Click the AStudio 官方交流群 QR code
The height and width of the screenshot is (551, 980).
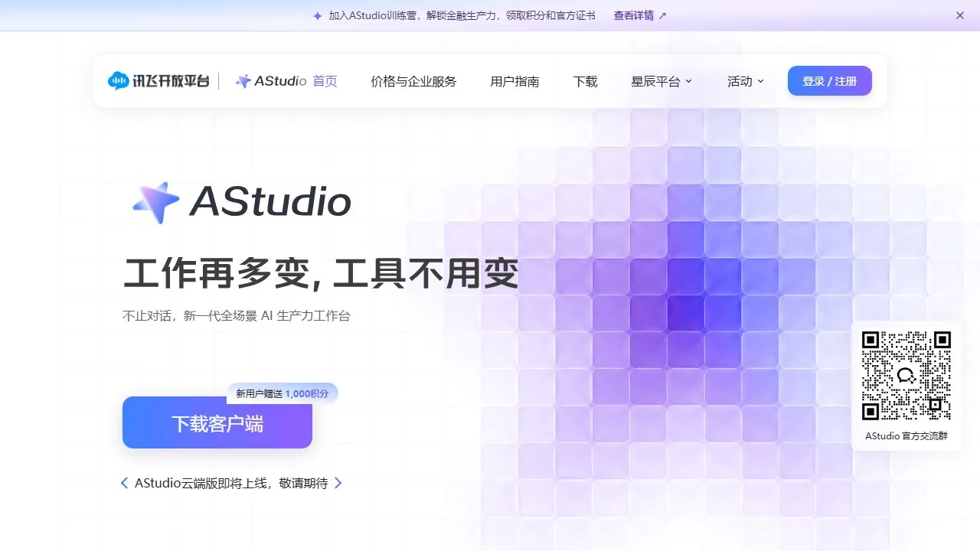906,375
